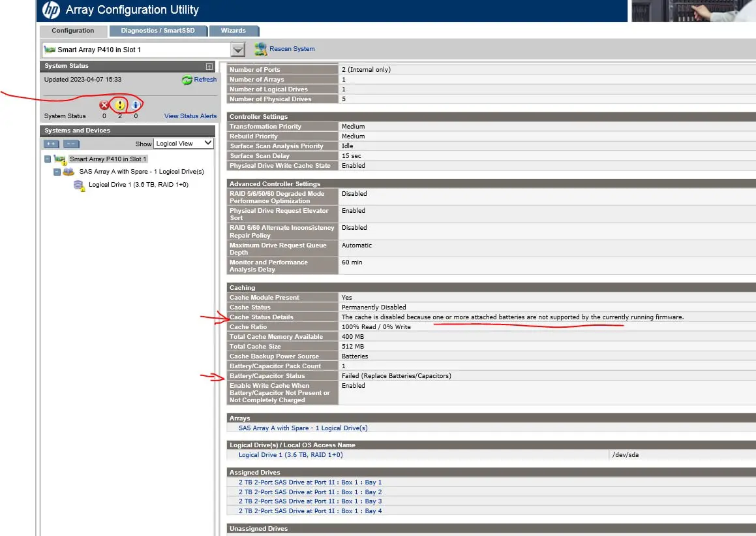Click the red critical alerts status icon
756x536 pixels.
104,104
